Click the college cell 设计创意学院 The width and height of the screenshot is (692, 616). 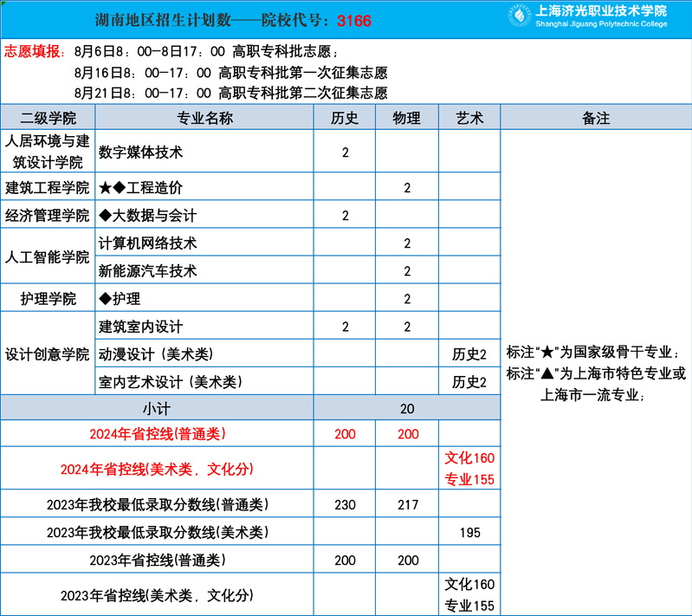click(x=48, y=354)
